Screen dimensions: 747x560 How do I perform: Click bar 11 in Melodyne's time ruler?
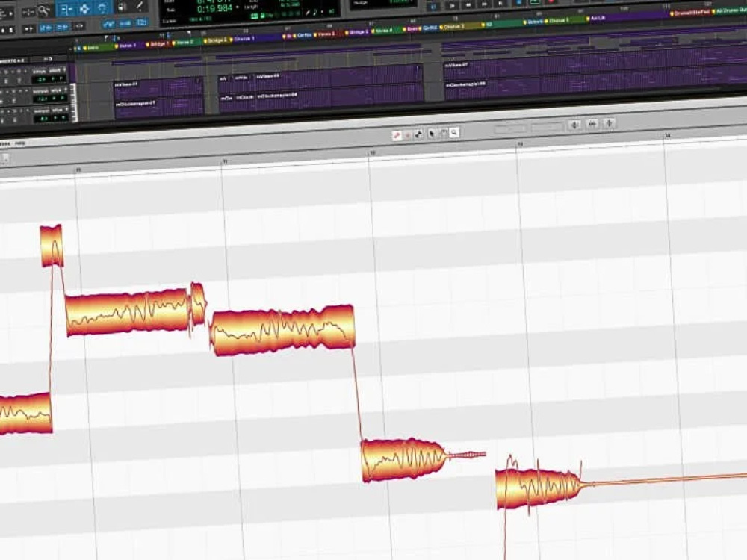pyautogui.click(x=225, y=162)
